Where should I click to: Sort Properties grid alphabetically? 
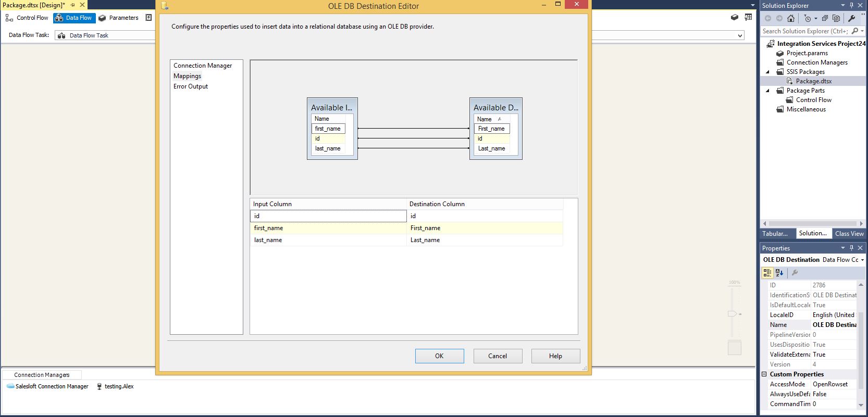click(779, 272)
